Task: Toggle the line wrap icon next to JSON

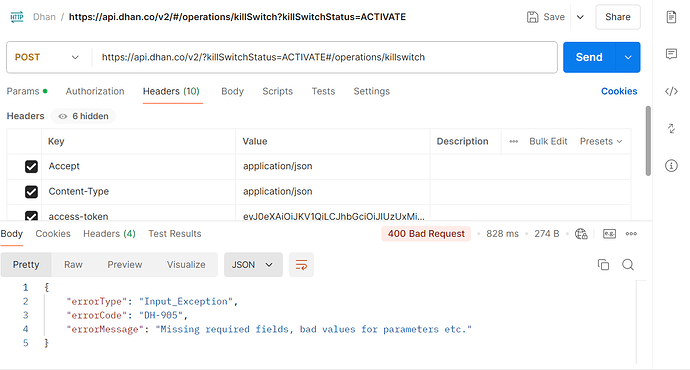Action: (x=301, y=265)
